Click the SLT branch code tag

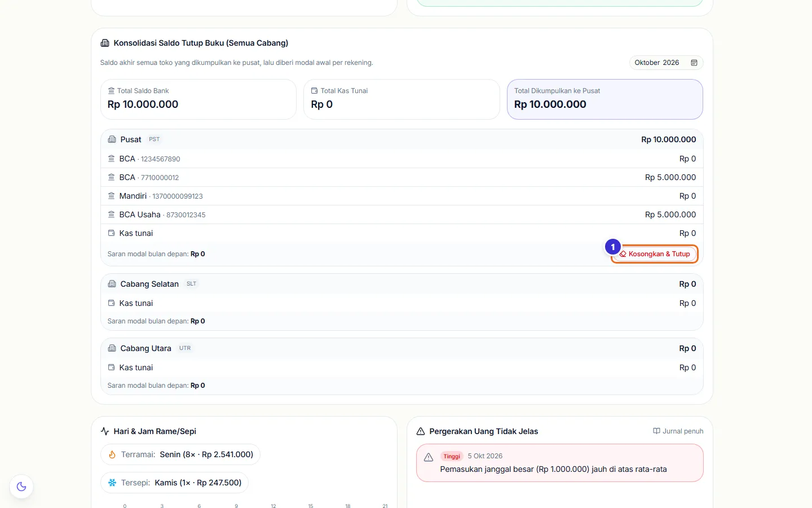point(192,284)
